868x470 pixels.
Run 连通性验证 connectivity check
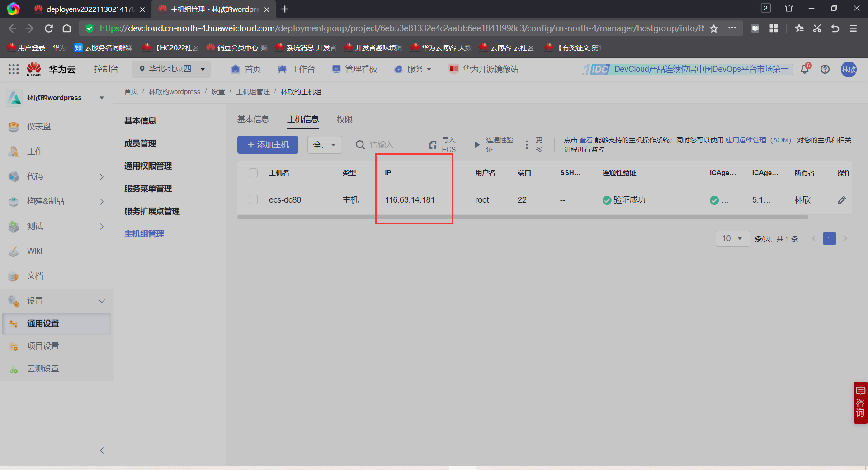(x=493, y=145)
